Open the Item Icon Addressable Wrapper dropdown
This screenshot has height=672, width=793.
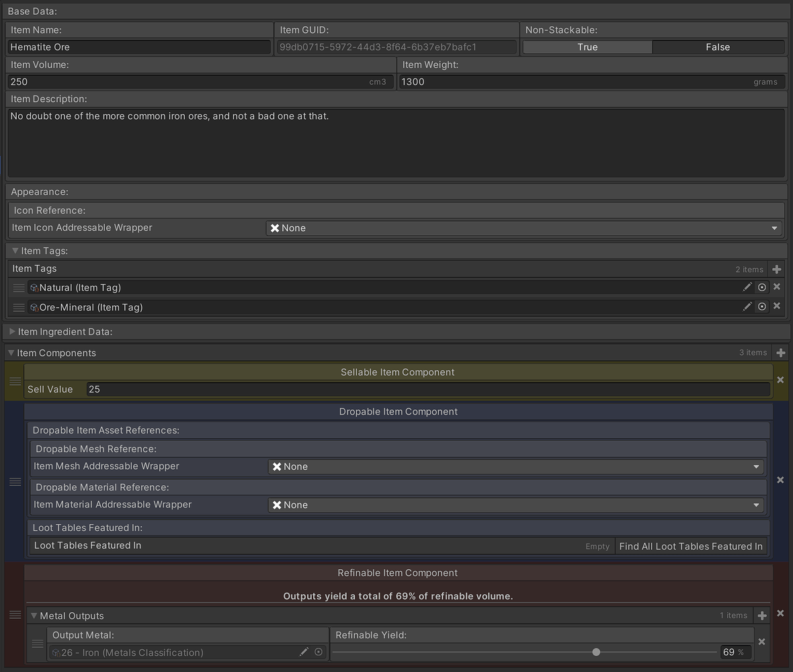pos(774,228)
